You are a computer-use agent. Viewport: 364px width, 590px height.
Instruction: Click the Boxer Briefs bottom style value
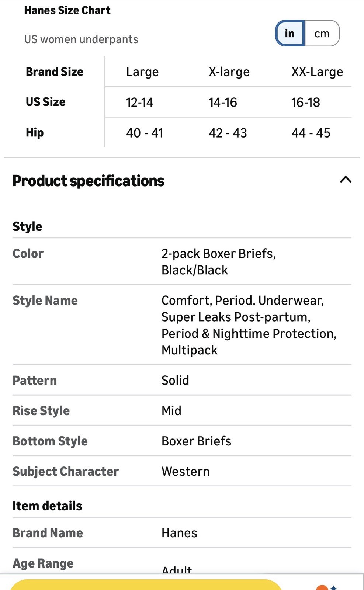point(196,441)
